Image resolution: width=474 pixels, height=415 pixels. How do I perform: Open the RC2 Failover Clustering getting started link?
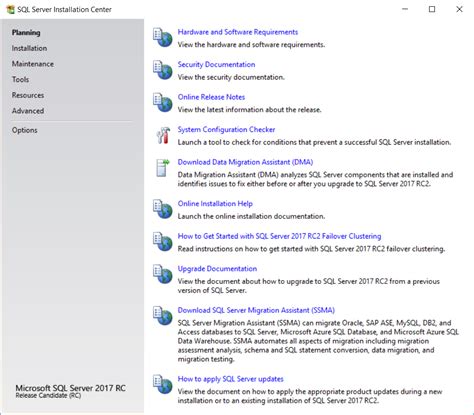pos(279,236)
